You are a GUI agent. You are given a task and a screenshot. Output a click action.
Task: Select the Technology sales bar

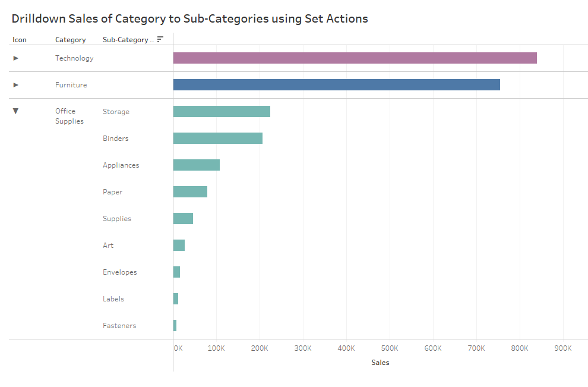point(355,58)
